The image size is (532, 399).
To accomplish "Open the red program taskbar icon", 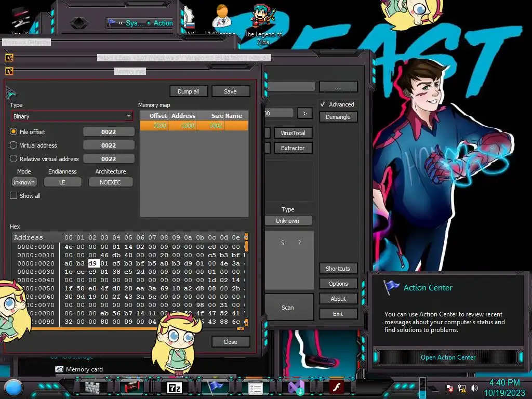I will [132, 387].
